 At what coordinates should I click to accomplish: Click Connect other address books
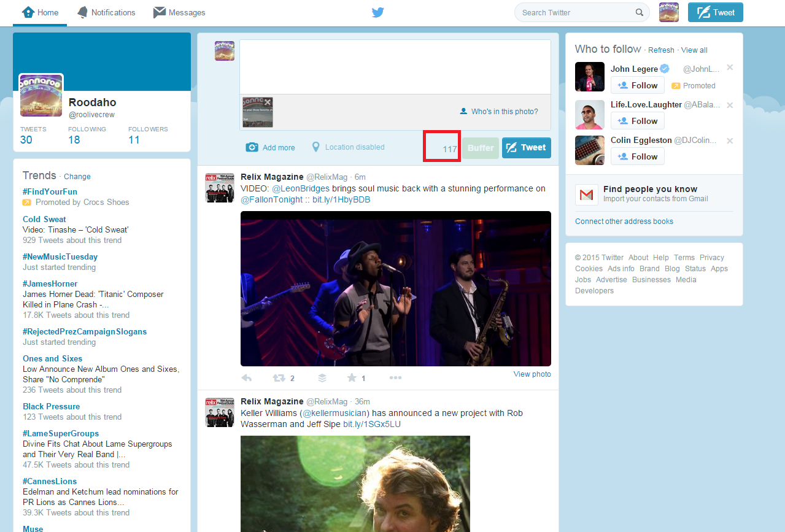[x=624, y=222]
